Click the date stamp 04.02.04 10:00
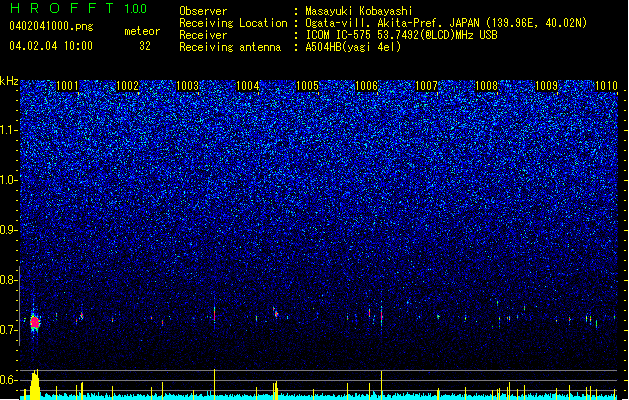Viewport: 629px width, 400px height. (51, 46)
